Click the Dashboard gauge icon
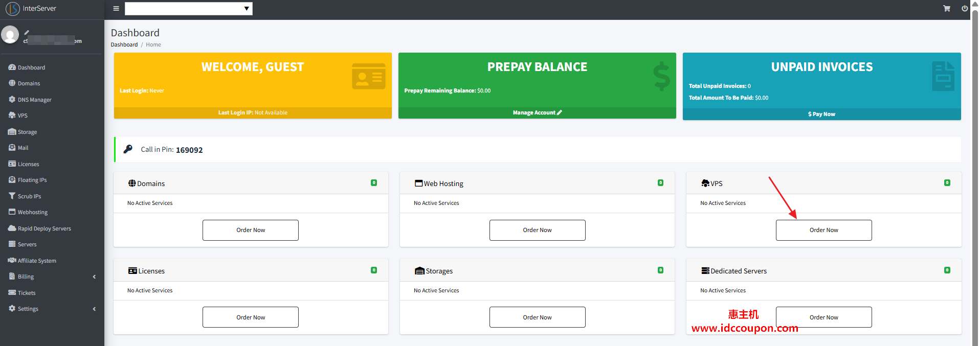 pos(12,67)
